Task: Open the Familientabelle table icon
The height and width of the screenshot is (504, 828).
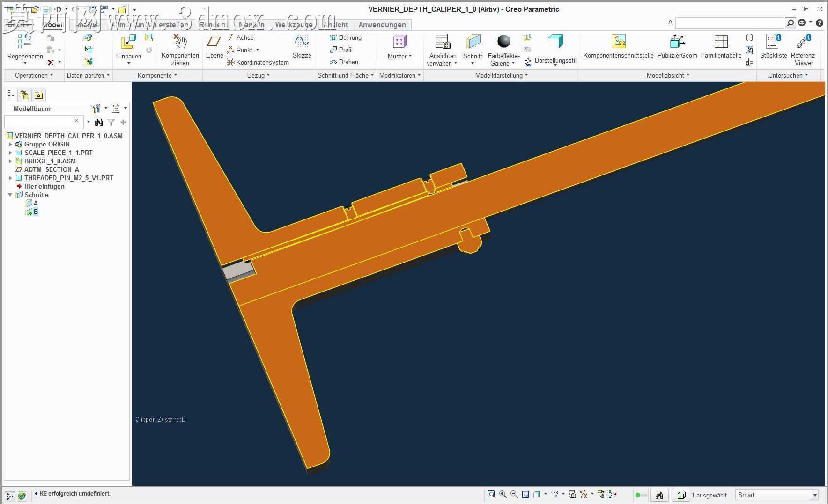Action: (721, 41)
